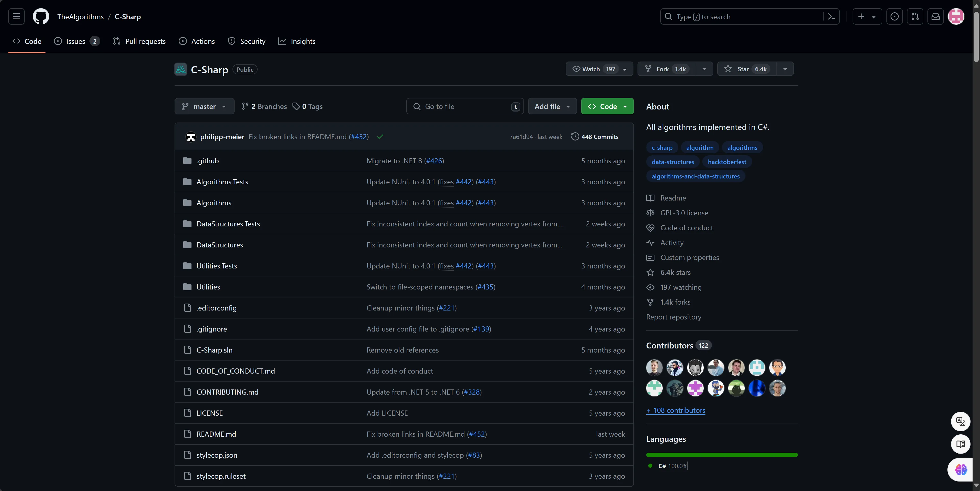Viewport: 980px width, 491px height.
Task: Click the reader-mode book floating icon
Action: click(x=961, y=444)
